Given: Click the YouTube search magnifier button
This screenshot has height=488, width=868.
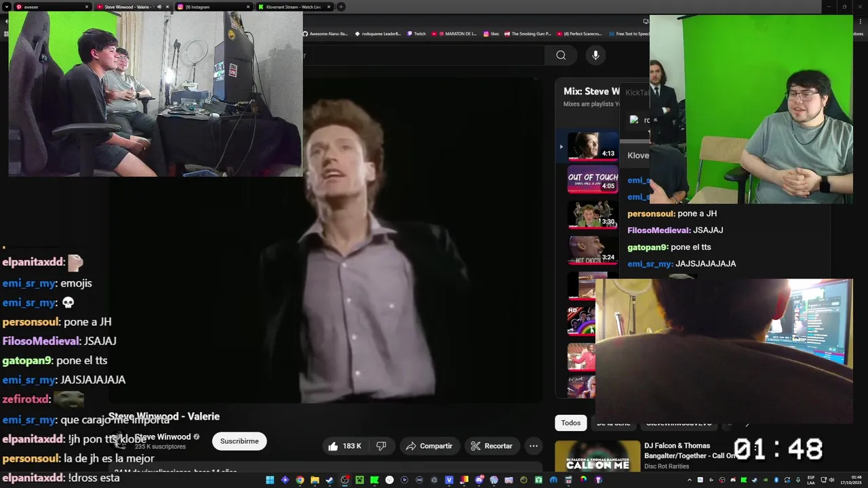Looking at the screenshot, I should tap(561, 56).
